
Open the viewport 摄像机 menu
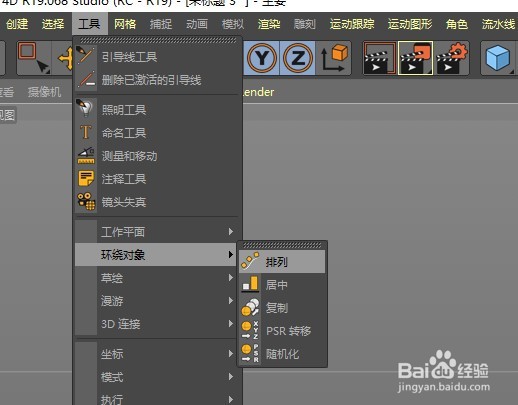44,92
